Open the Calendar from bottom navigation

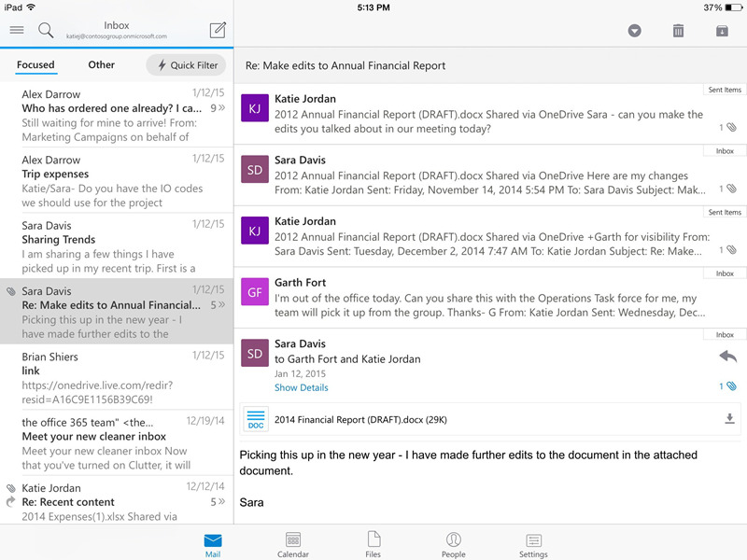(293, 542)
